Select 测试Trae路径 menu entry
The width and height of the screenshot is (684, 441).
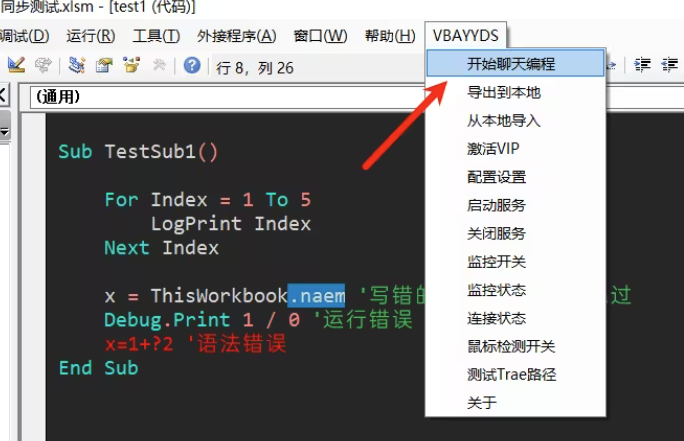tap(516, 374)
